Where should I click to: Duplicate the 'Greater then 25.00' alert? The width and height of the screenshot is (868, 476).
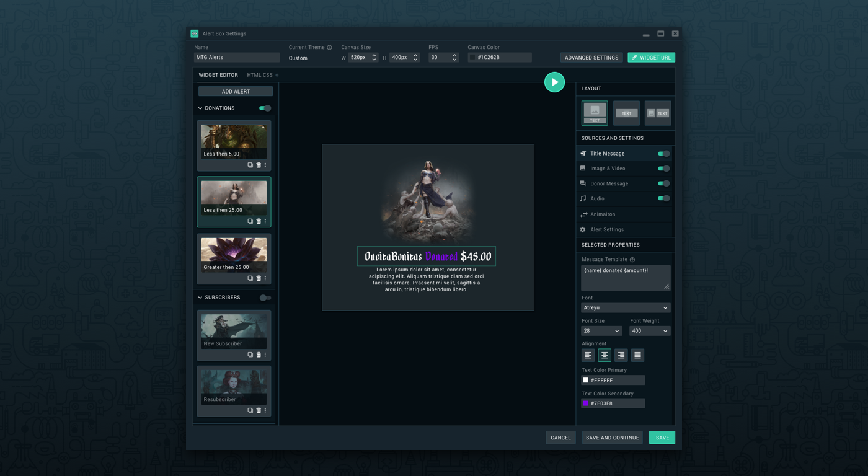click(250, 278)
